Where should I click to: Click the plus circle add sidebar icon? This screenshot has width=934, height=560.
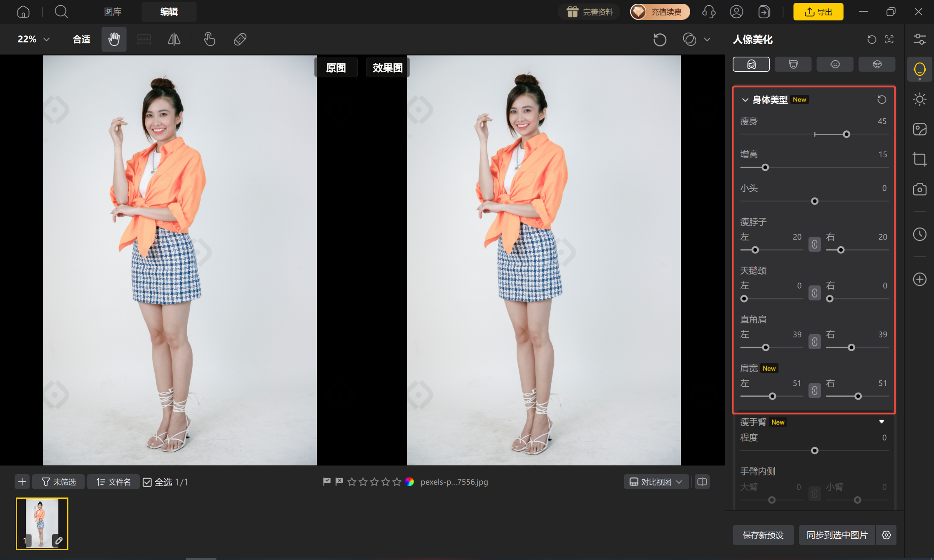tap(919, 279)
